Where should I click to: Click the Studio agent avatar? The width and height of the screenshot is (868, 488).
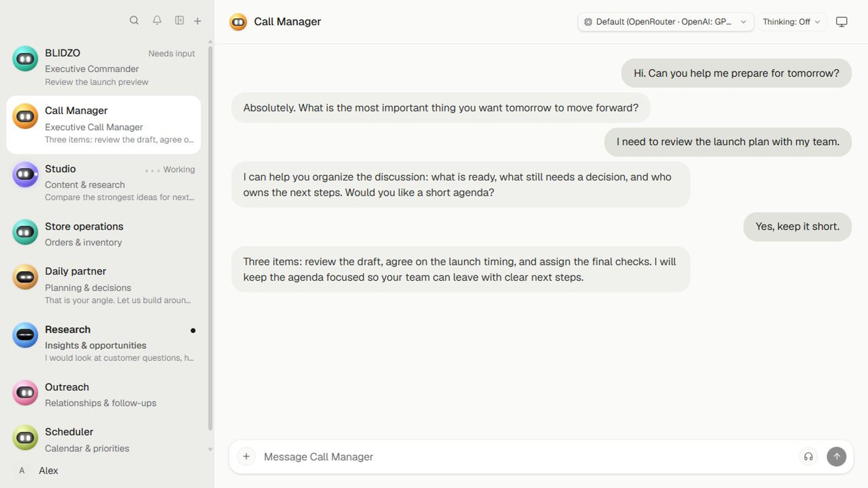[25, 175]
